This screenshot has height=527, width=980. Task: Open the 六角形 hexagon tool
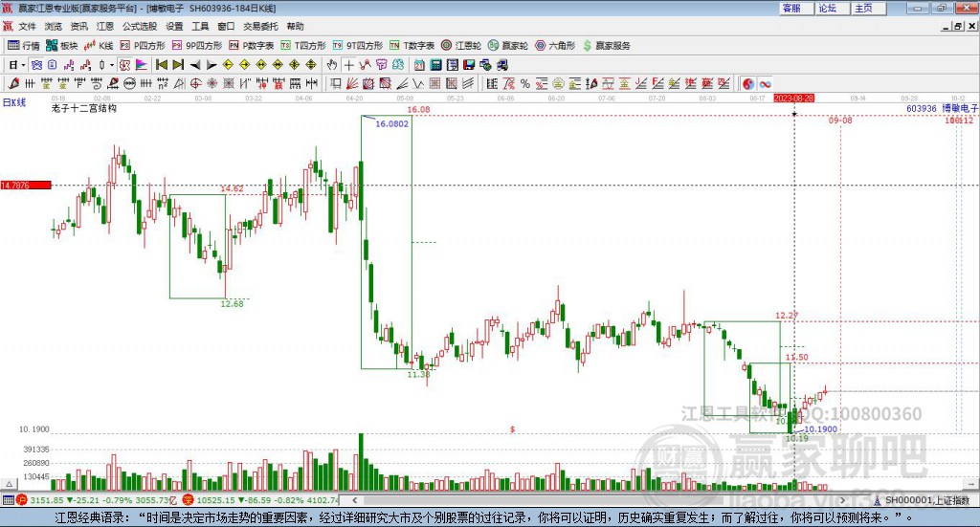(x=555, y=46)
